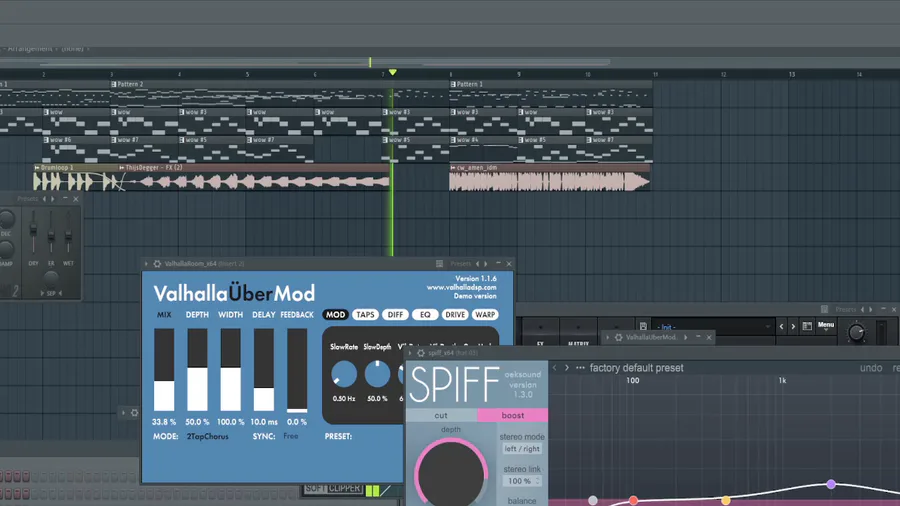Click the grid icon left of Presets in the ValhallaRoom title bar

(439, 264)
